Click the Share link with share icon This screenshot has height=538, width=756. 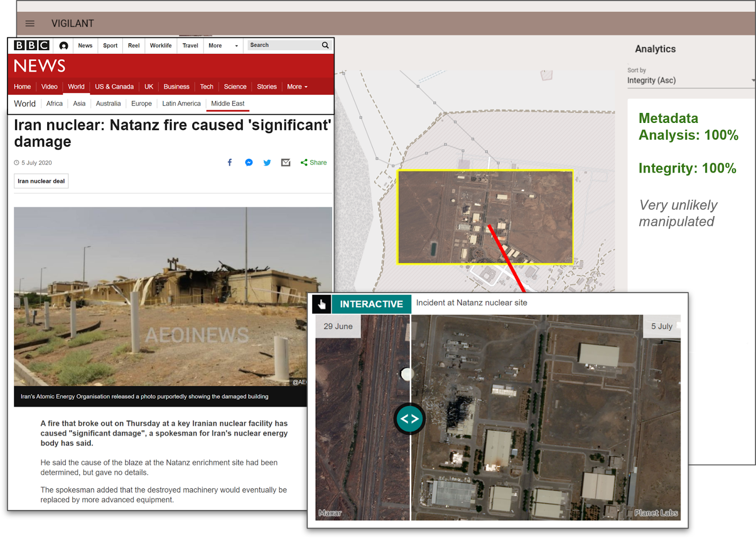(313, 163)
